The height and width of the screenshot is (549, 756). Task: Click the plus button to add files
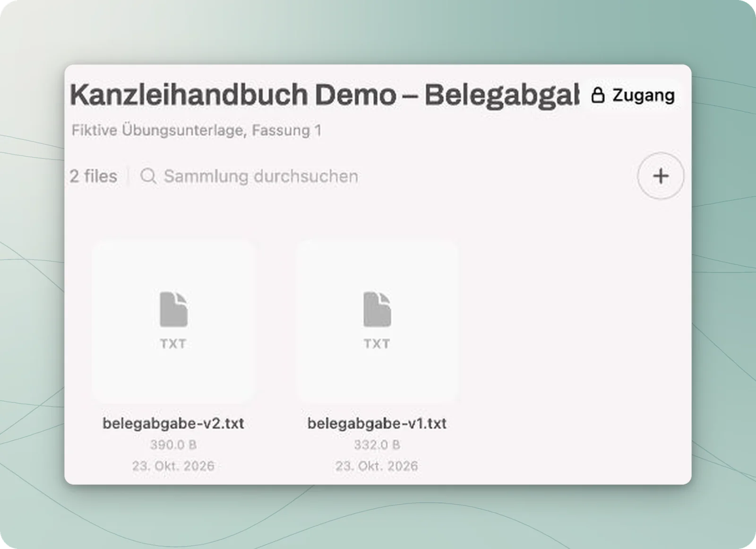click(x=660, y=176)
